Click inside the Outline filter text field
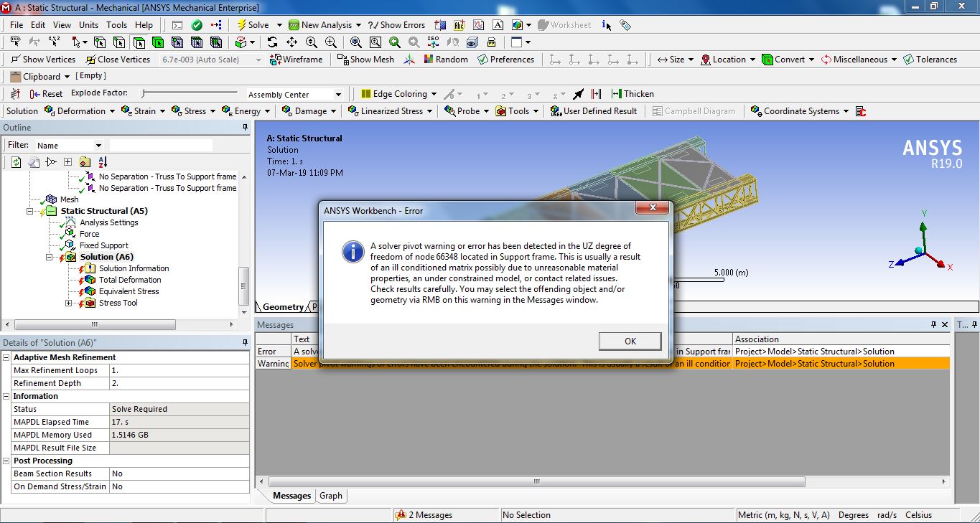Screen dimensions: 980x523 [x=161, y=144]
